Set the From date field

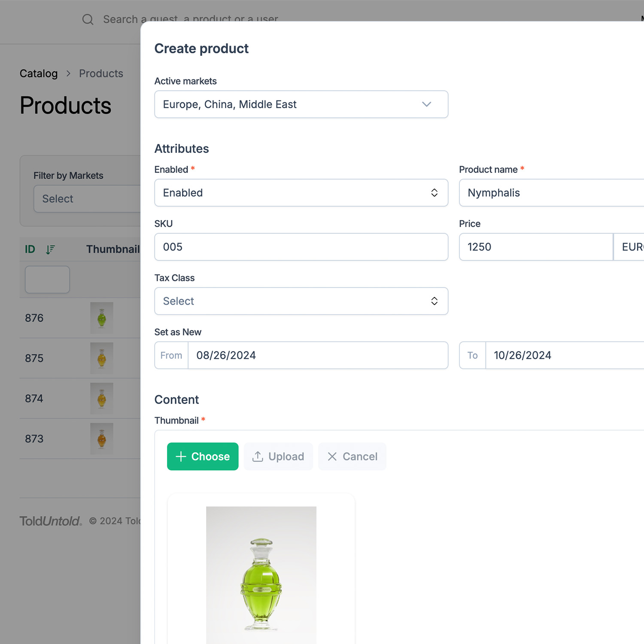pyautogui.click(x=318, y=355)
